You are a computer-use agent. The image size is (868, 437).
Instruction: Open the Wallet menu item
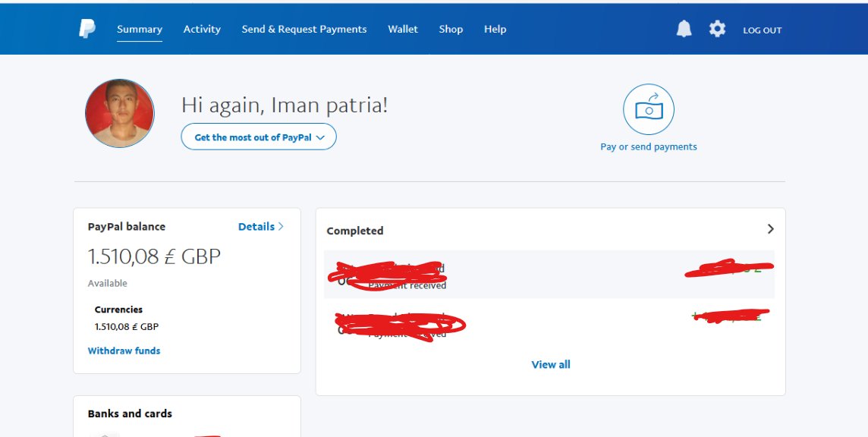point(402,30)
